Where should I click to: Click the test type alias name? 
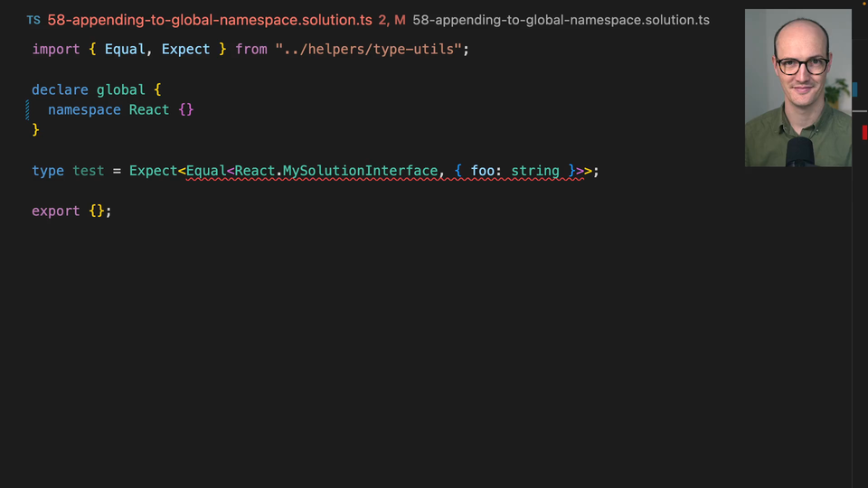88,171
